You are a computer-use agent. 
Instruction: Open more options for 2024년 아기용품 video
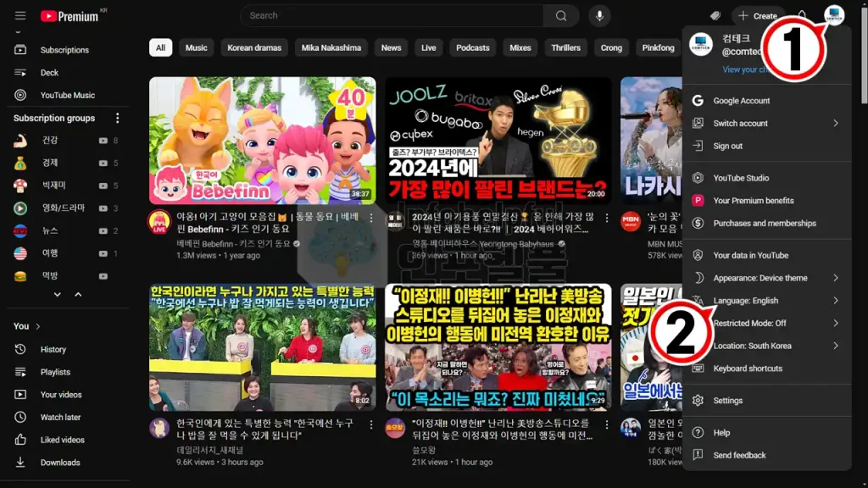pos(607,219)
